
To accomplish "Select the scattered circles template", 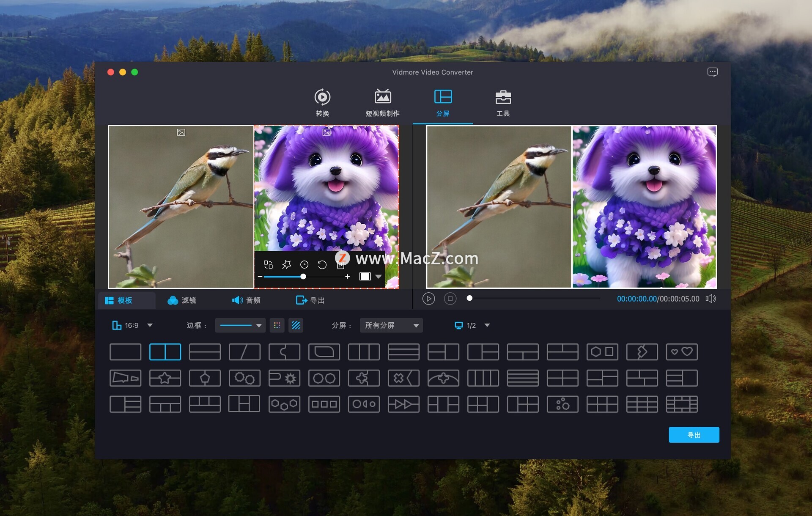I will [562, 404].
